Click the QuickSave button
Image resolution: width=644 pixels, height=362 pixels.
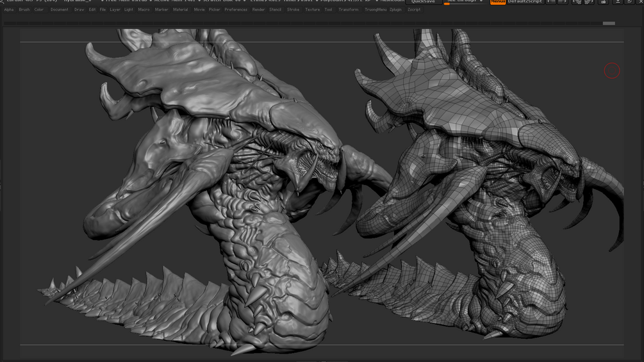point(423,2)
